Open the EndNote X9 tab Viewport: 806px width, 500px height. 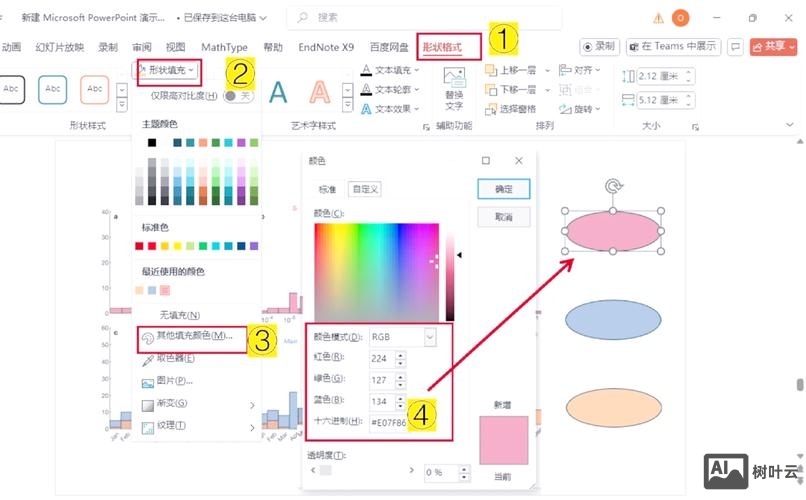[326, 47]
